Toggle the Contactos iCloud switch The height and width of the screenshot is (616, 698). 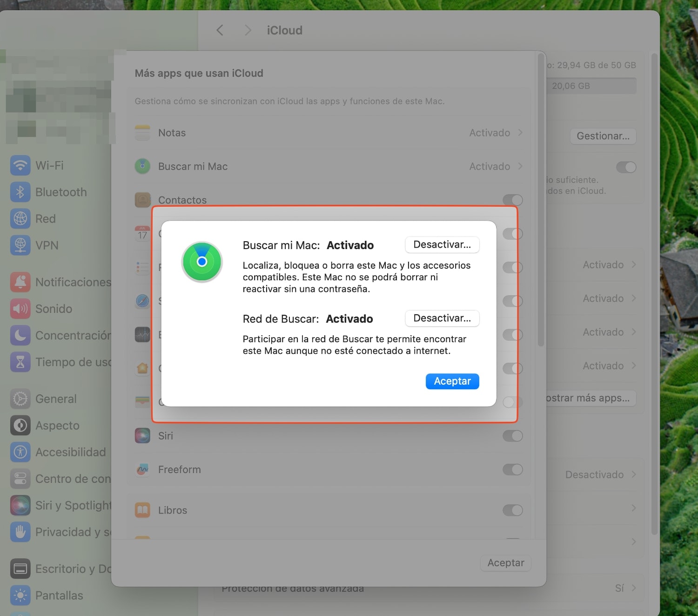pos(513,200)
